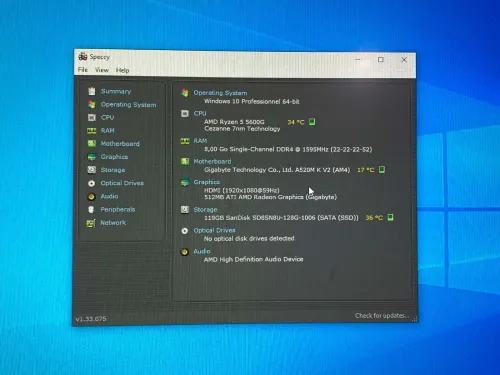This screenshot has width=500, height=375.
Task: Click AMD Ryzen 5 5600G text
Action: click(234, 122)
